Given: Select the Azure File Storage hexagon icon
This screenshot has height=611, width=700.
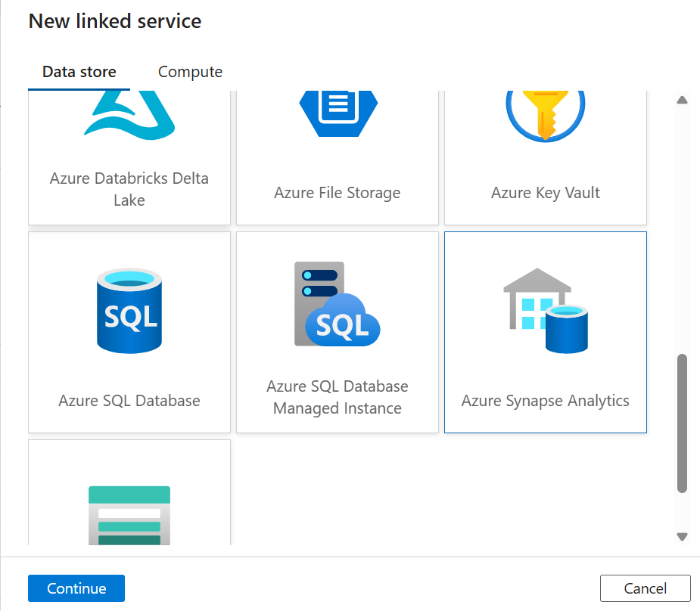Looking at the screenshot, I should point(338,110).
